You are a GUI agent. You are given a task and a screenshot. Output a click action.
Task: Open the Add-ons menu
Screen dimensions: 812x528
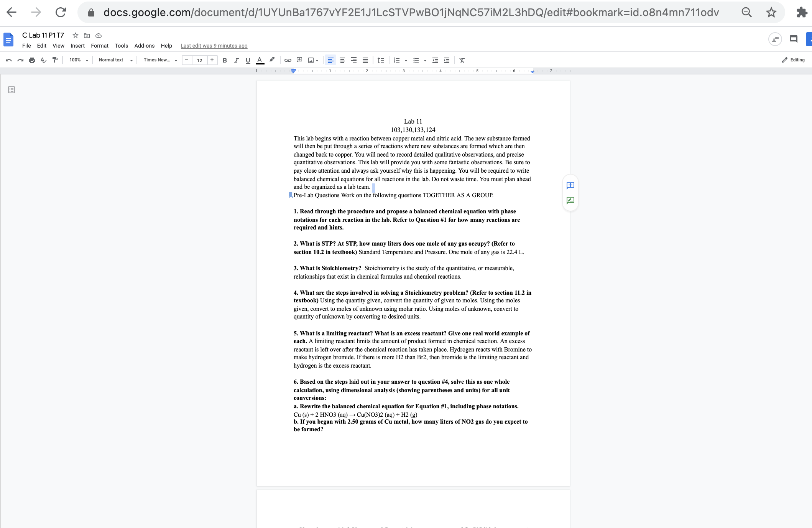coord(144,46)
